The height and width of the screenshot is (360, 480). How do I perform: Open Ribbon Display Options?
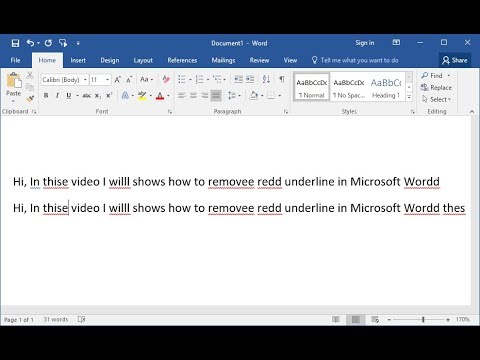click(x=396, y=43)
